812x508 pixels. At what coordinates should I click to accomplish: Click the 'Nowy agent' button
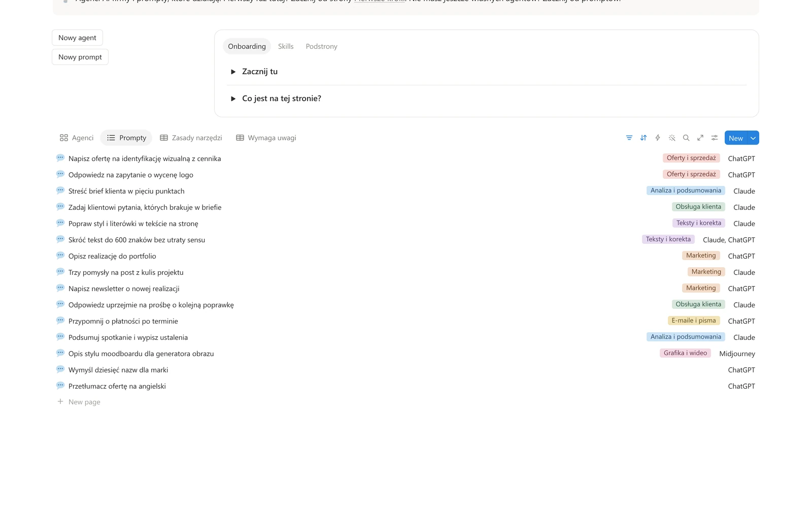77,38
